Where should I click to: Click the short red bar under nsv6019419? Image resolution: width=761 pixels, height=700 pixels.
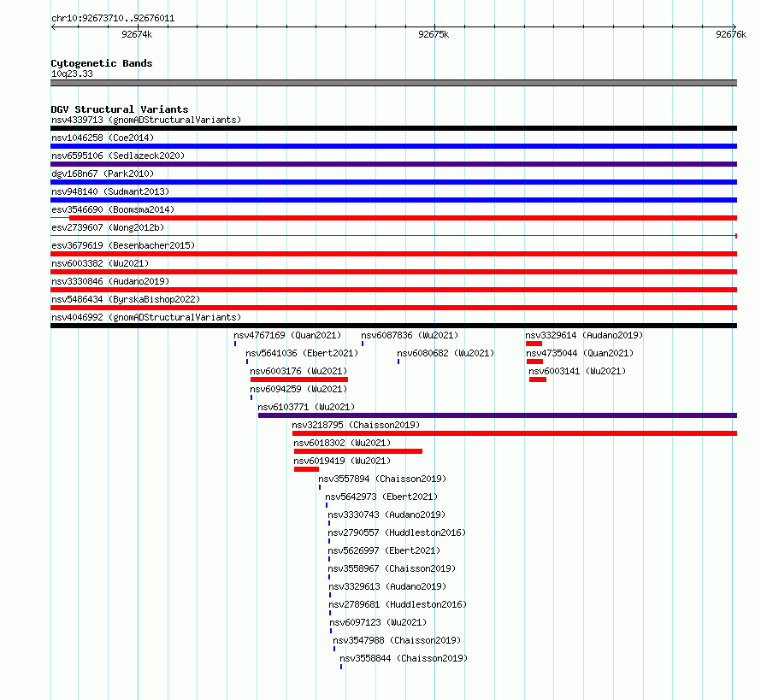(306, 469)
